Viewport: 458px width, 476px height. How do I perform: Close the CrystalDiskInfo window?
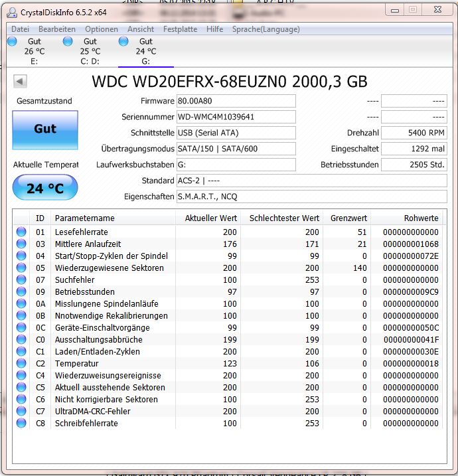[437, 10]
